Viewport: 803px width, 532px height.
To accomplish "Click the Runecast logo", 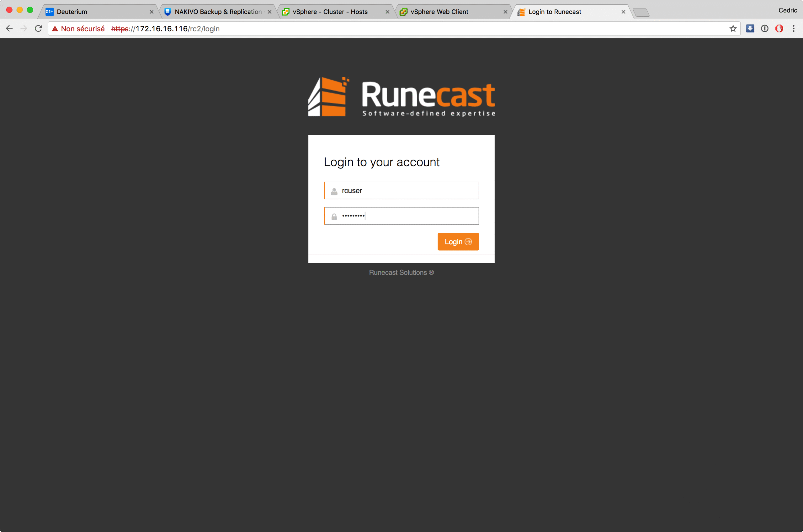I will tap(401, 97).
